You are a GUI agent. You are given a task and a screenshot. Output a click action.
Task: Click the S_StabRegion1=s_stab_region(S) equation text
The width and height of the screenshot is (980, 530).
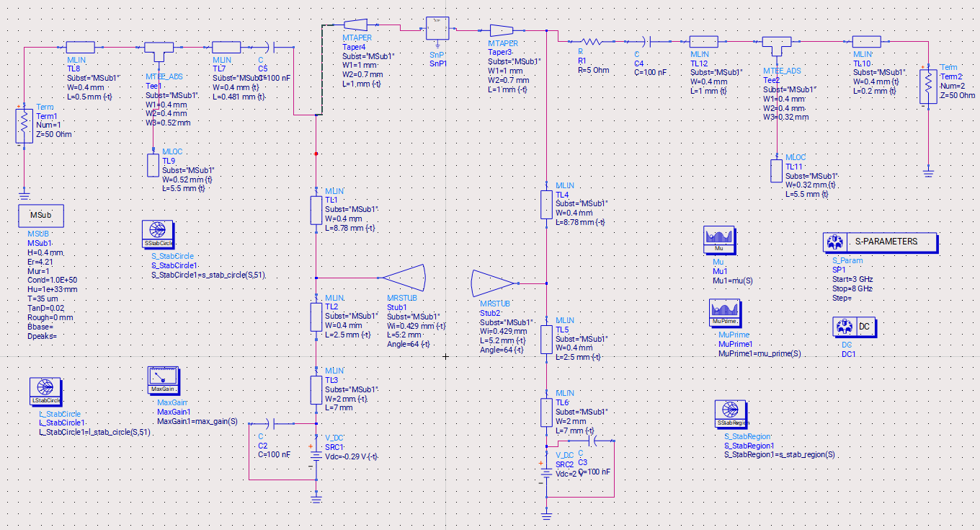pyautogui.click(x=780, y=455)
